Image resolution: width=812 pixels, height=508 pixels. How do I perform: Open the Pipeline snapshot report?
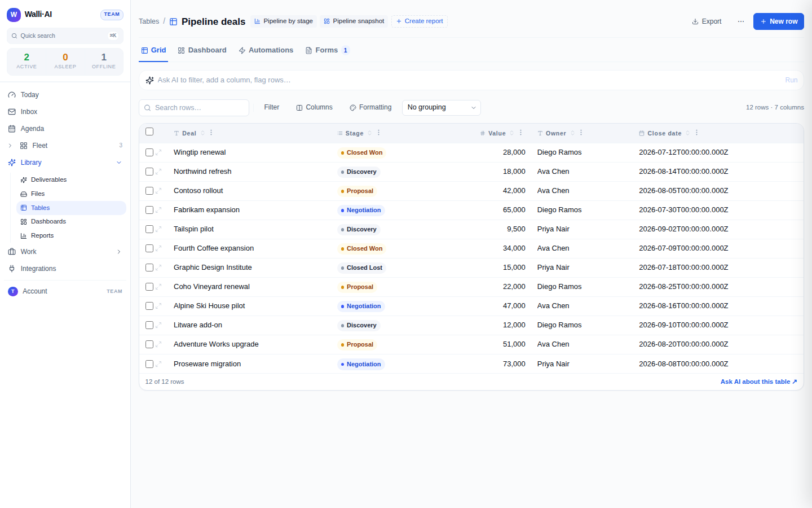click(354, 21)
